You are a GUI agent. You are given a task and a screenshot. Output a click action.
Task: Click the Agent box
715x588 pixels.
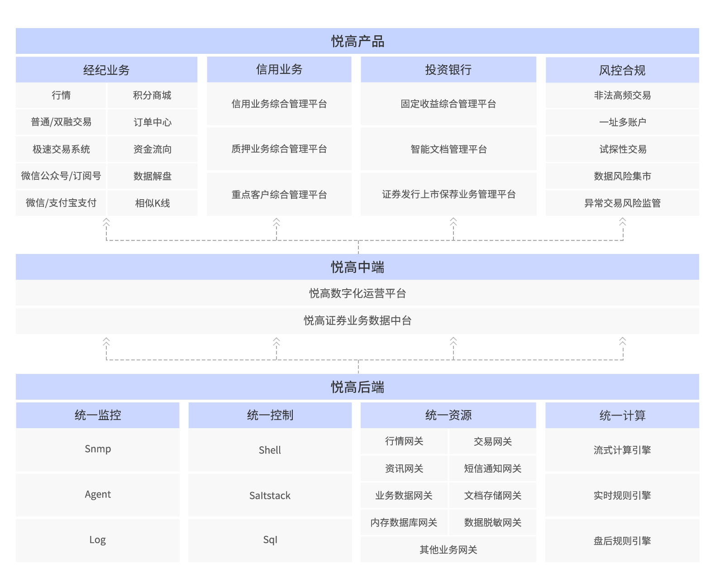(x=98, y=495)
